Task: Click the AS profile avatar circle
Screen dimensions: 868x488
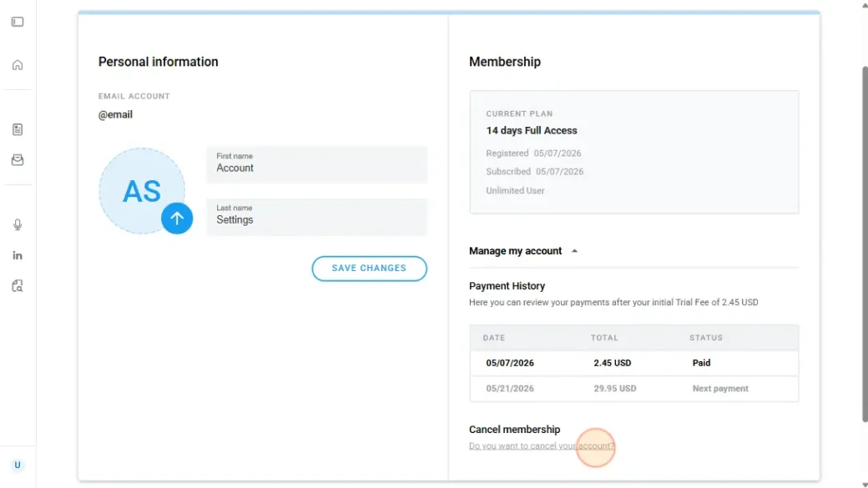Action: pyautogui.click(x=142, y=191)
